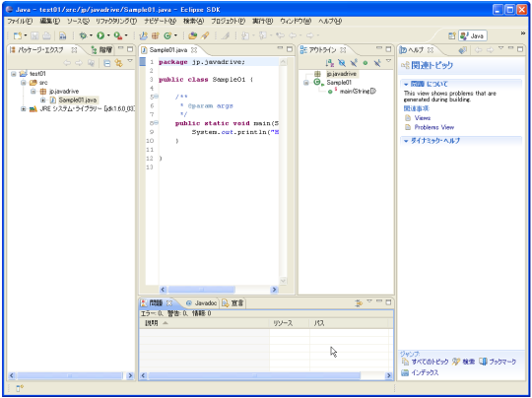Open the ブックマーク link in Help

(502, 362)
